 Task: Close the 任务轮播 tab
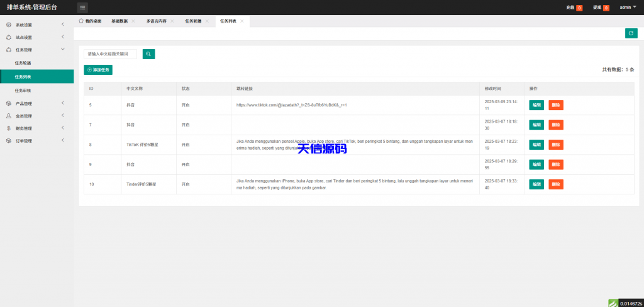pos(207,21)
